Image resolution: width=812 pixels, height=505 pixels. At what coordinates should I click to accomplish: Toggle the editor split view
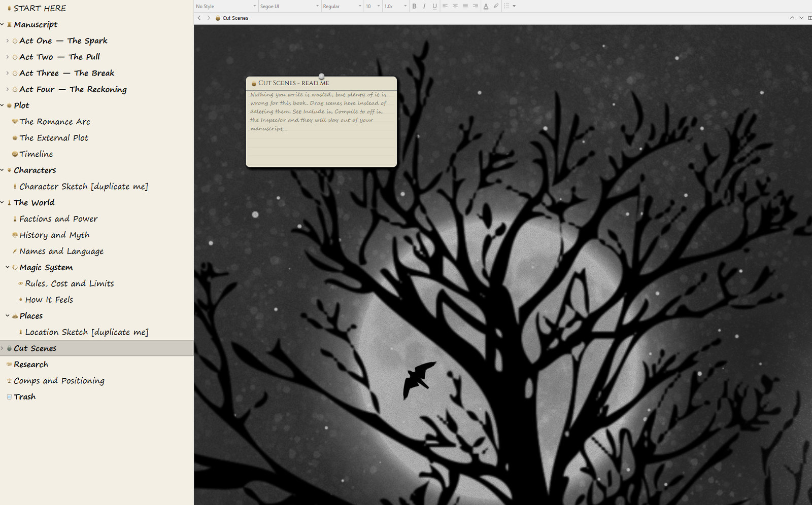point(809,18)
